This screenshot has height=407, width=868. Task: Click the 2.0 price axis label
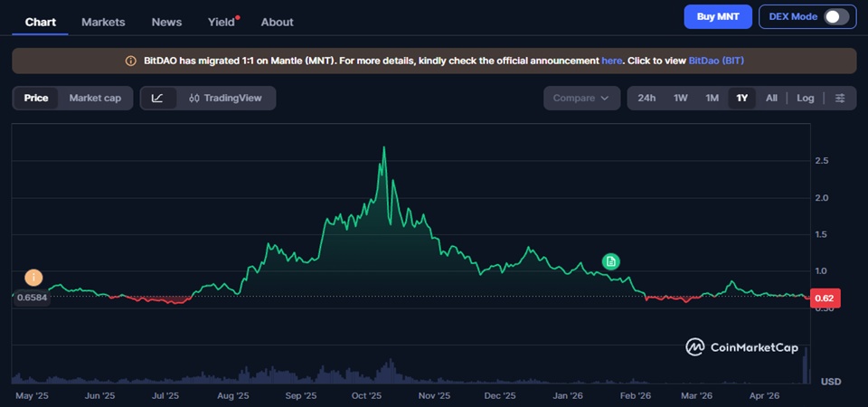(x=822, y=198)
